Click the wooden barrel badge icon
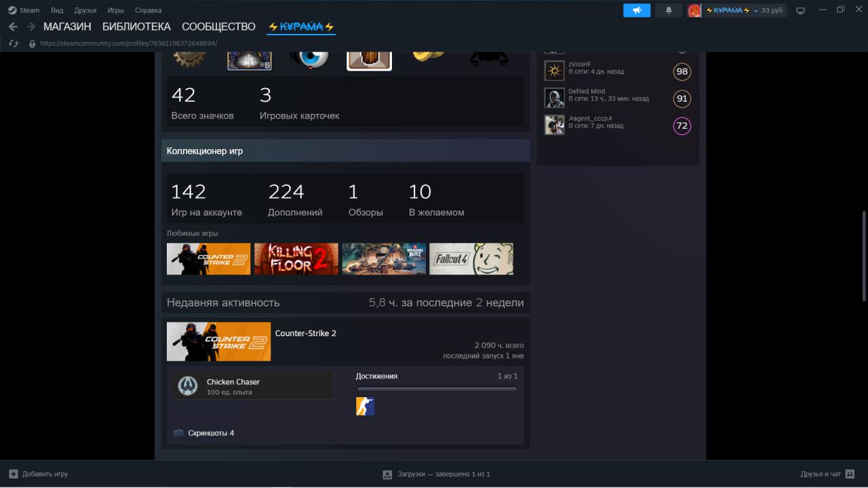This screenshot has height=488, width=868. coord(370,60)
